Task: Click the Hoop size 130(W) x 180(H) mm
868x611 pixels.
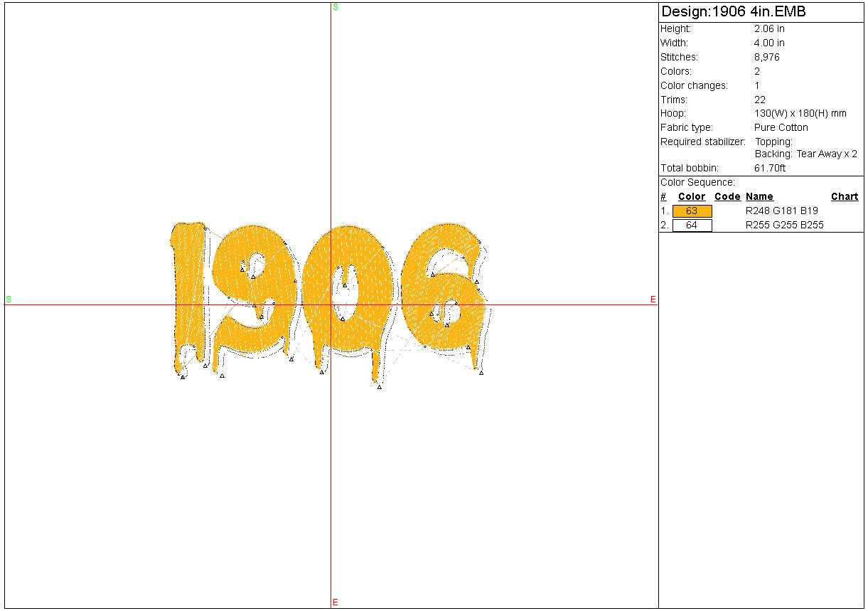Action: (800, 114)
